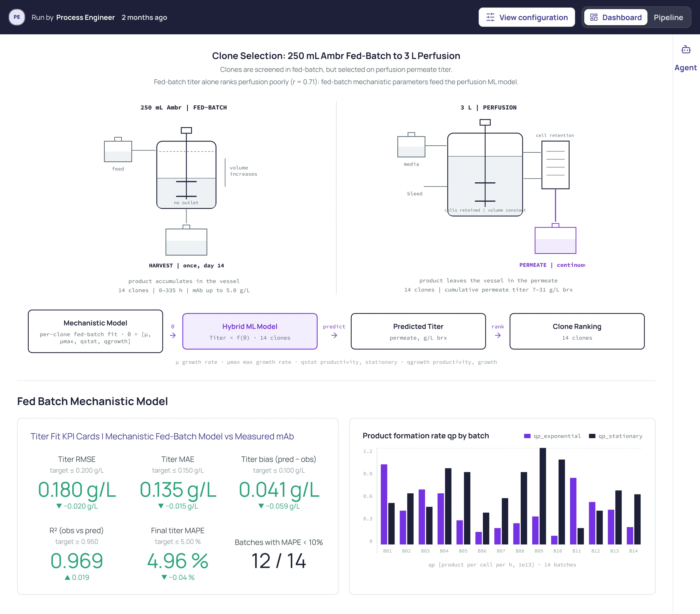This screenshot has height=614, width=700.
Task: Click the 12 / 14 batches value
Action: click(x=279, y=561)
